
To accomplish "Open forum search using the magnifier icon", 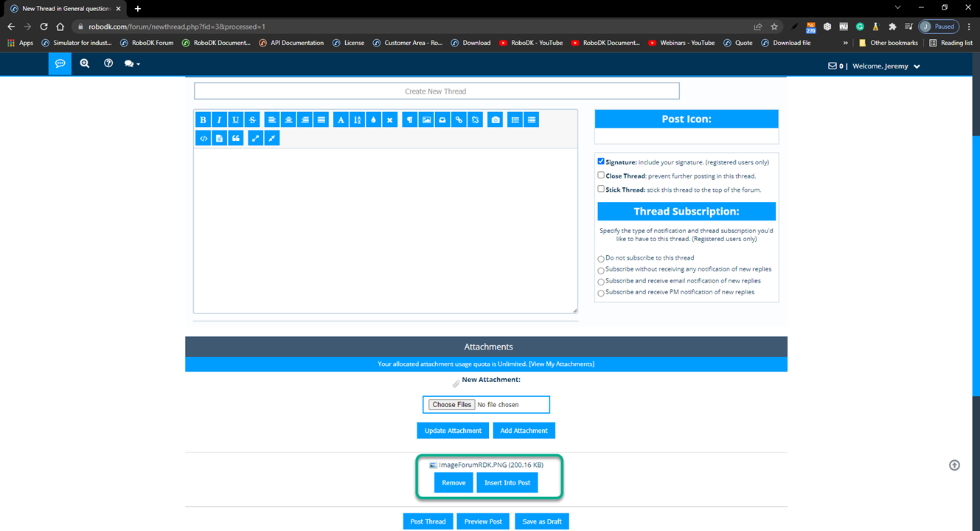I will (x=85, y=64).
